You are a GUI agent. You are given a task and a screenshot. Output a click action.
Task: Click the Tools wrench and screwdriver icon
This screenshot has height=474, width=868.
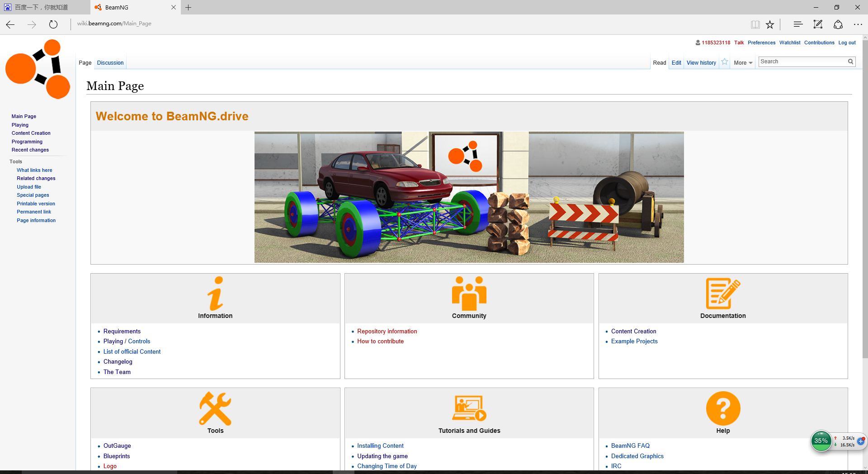(x=215, y=408)
